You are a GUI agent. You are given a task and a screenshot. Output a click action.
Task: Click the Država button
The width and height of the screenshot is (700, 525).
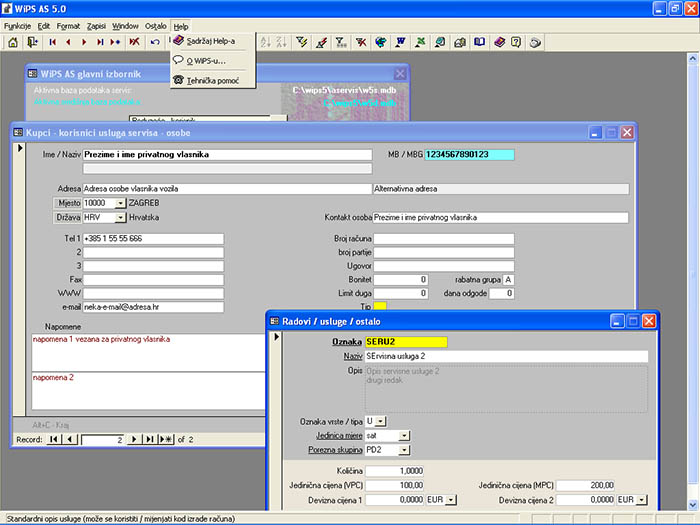click(x=67, y=217)
